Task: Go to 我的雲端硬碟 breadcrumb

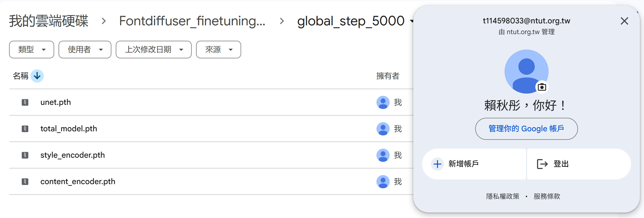Action: 49,21
